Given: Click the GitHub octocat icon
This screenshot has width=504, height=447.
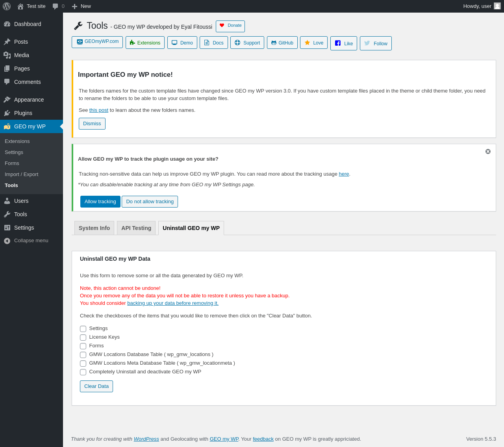Looking at the screenshot, I should [x=274, y=43].
